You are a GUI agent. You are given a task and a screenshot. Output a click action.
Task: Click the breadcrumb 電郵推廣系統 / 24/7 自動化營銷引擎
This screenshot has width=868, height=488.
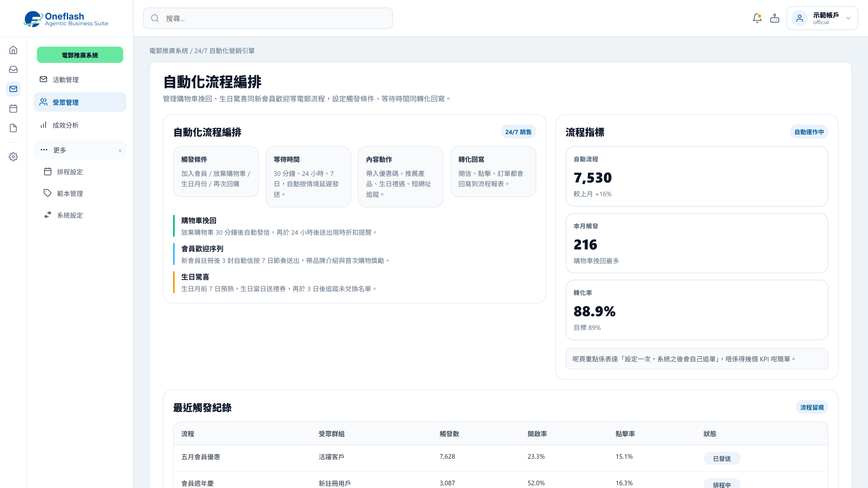click(202, 51)
